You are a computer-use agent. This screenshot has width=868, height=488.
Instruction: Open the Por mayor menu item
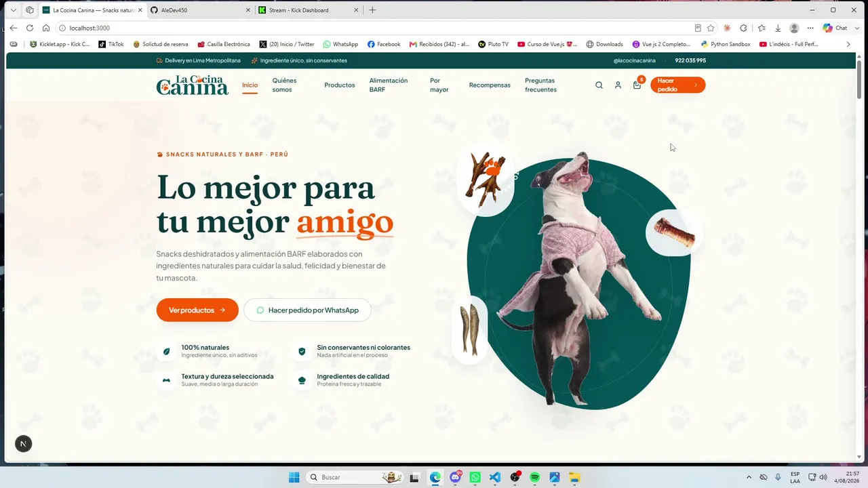coord(439,85)
